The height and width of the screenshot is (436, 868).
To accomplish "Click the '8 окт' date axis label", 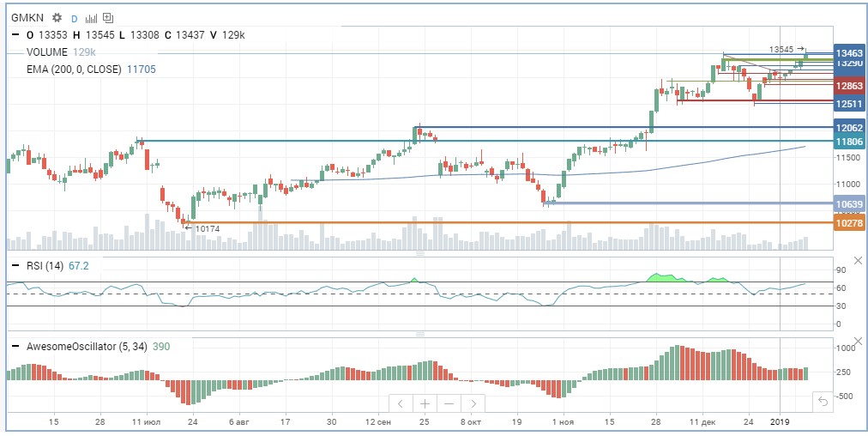I will coord(471,421).
